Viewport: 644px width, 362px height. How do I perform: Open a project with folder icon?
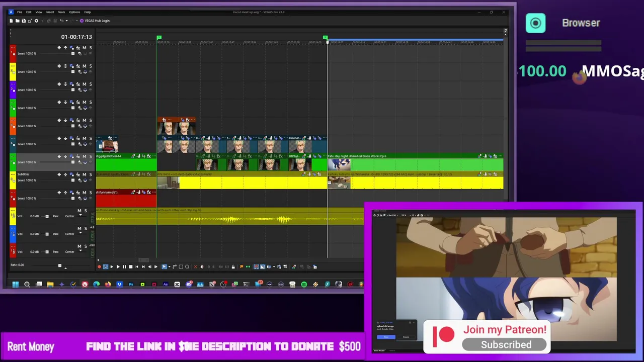pos(17,21)
